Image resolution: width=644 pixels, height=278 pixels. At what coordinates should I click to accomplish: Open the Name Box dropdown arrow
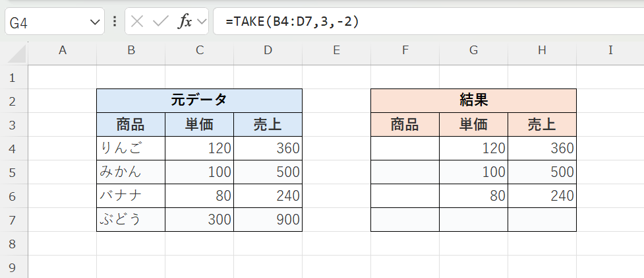pyautogui.click(x=93, y=22)
